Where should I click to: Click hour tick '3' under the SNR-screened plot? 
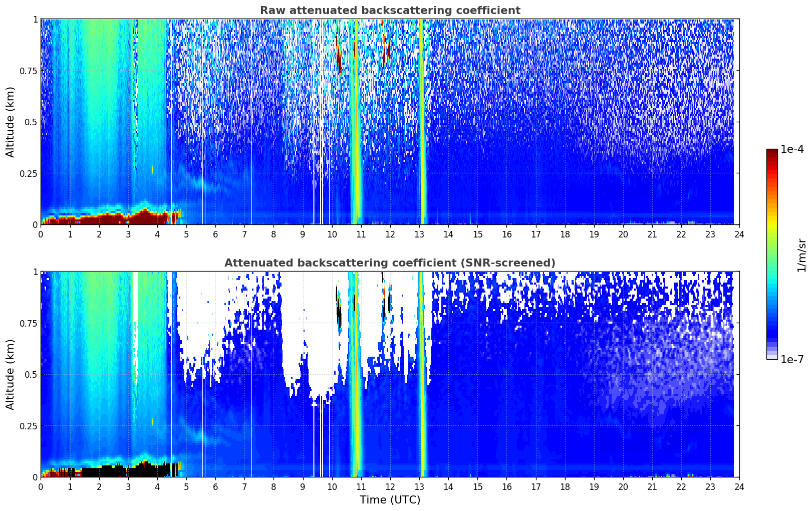point(128,486)
